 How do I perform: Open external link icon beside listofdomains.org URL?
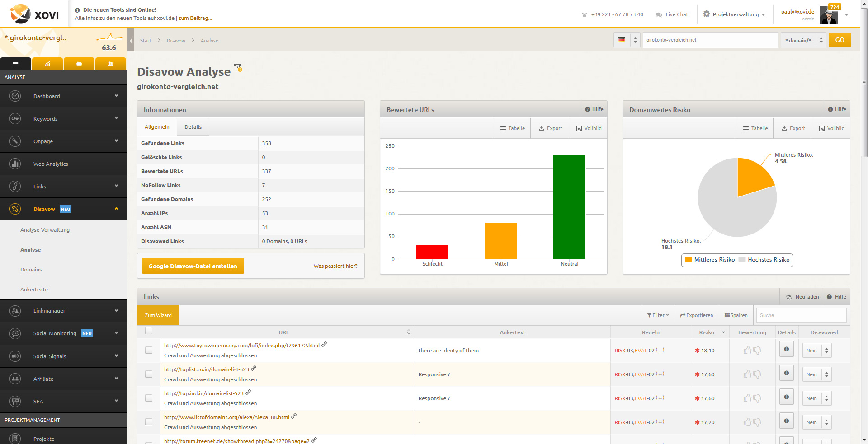click(x=294, y=416)
